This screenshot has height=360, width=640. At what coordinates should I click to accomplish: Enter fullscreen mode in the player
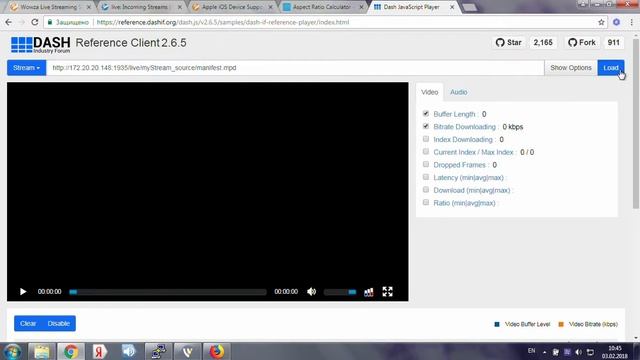[387, 291]
